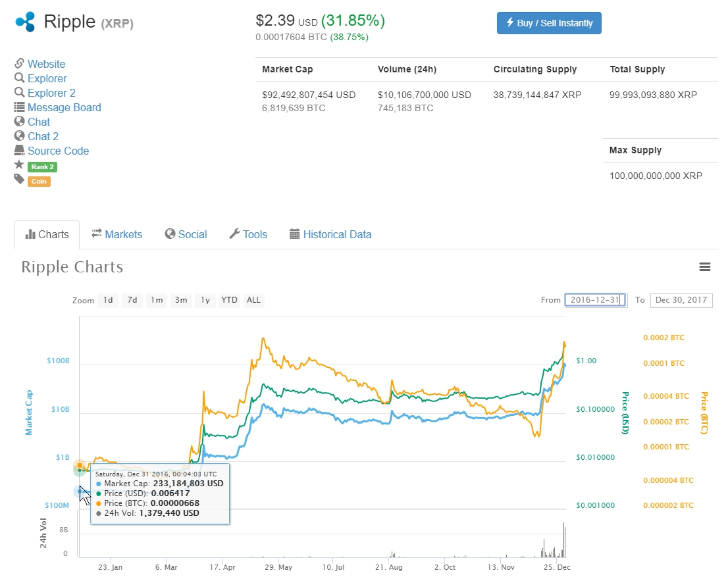Click the link icon beside Website
Viewport: 728px width, 579px height.
coord(19,64)
